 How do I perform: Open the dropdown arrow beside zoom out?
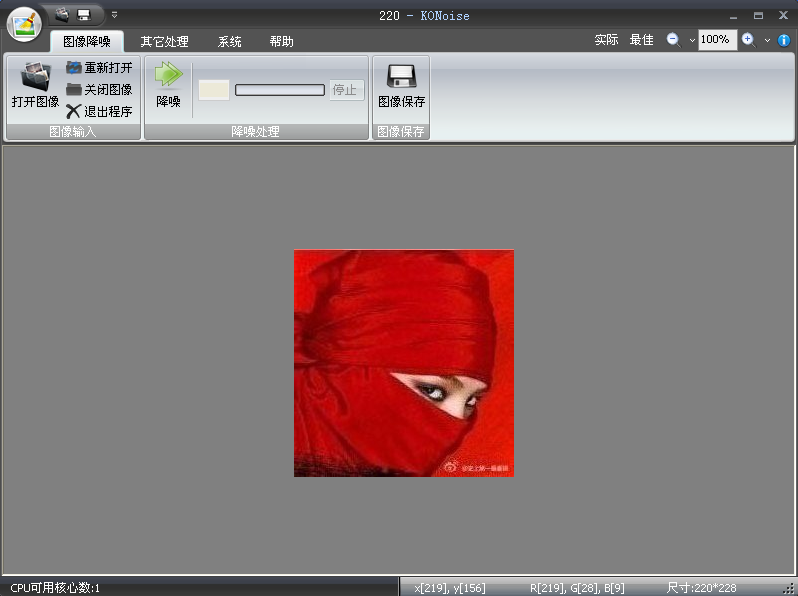pos(691,41)
